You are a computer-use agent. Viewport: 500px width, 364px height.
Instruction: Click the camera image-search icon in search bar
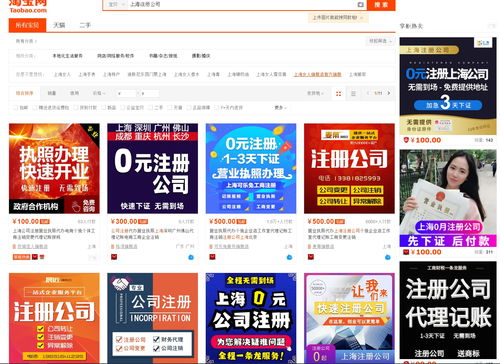click(360, 5)
